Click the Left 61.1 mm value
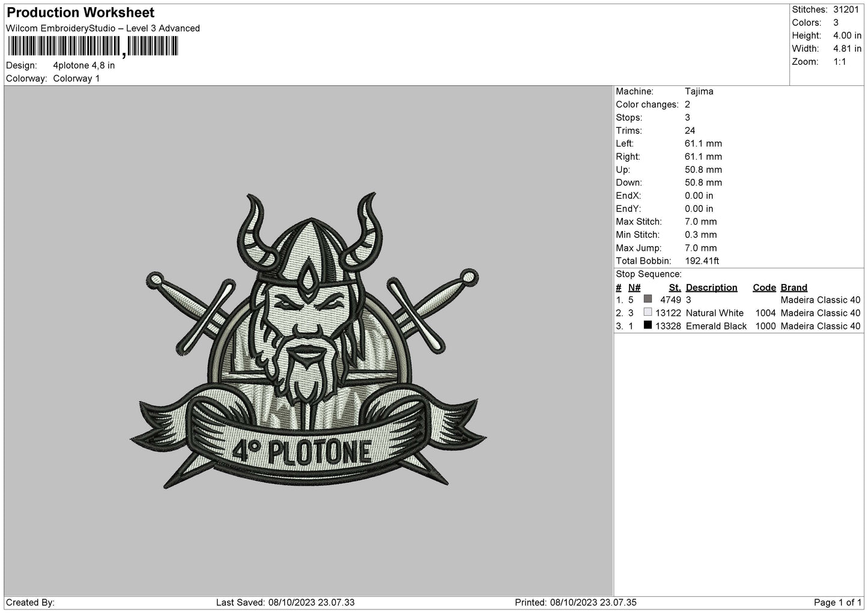This screenshot has height=613, width=868. pos(703,143)
